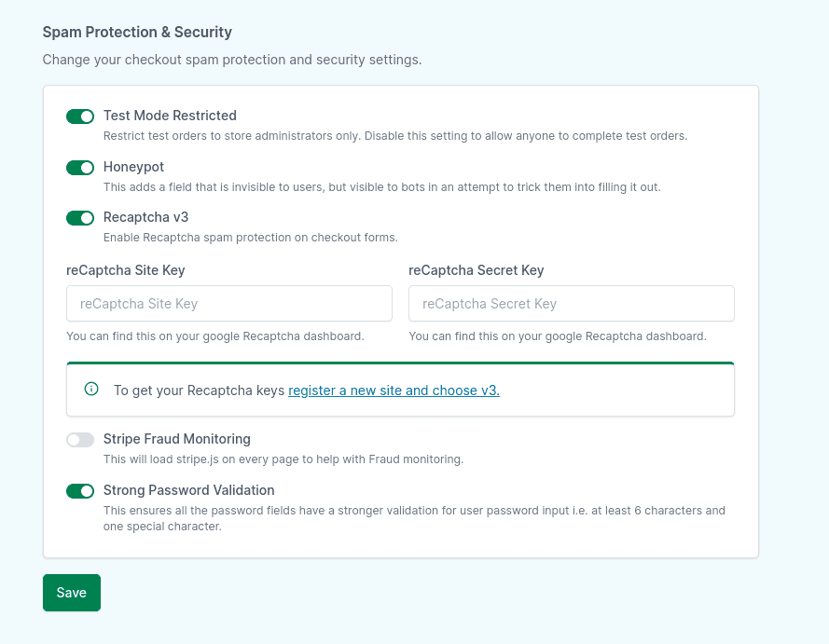829x644 pixels.
Task: Turn off the Honeypot toggle switch
Action: pos(80,168)
